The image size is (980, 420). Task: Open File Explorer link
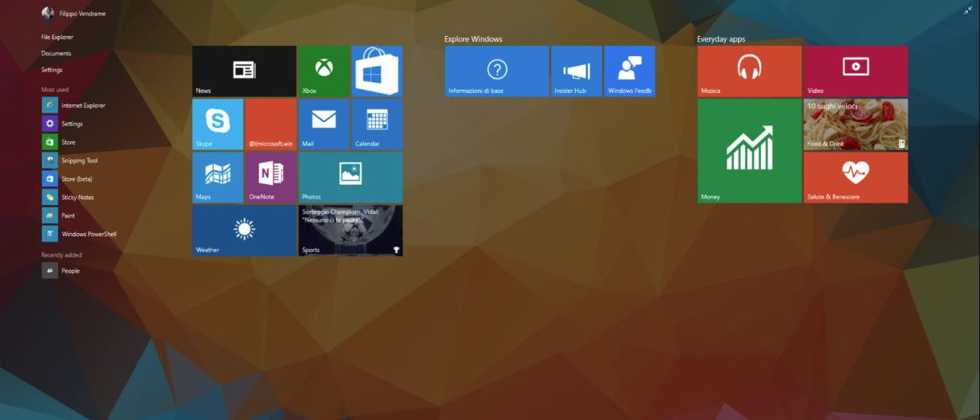57,37
